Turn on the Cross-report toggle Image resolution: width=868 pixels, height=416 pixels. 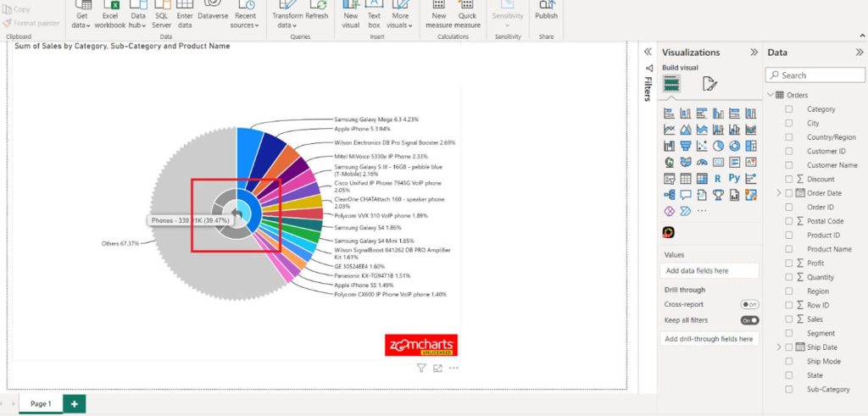[750, 305]
